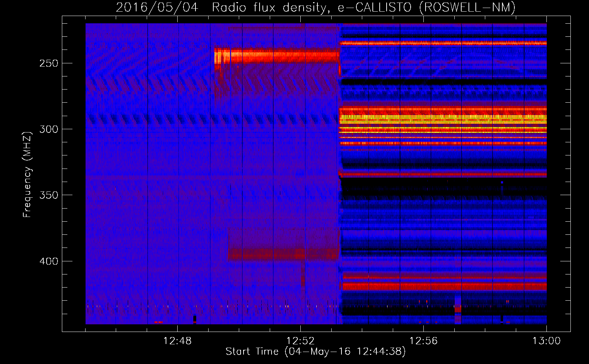Image resolution: width=589 pixels, height=364 pixels.
Task: Click the 13:00 time tick label
Action: click(546, 341)
